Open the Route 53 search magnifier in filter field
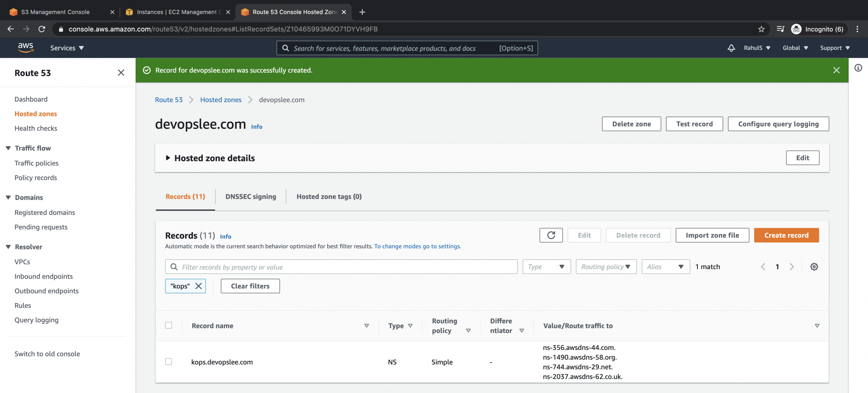 click(174, 267)
